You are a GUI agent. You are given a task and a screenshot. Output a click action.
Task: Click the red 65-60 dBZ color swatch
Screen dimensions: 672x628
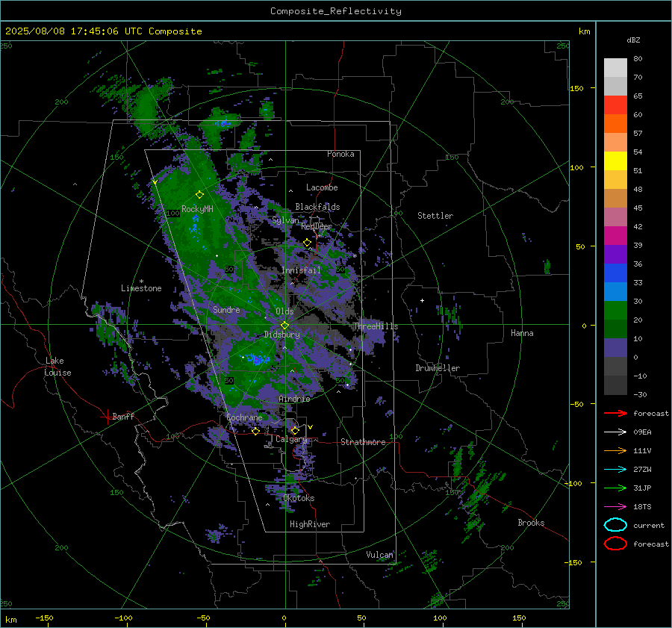(615, 105)
